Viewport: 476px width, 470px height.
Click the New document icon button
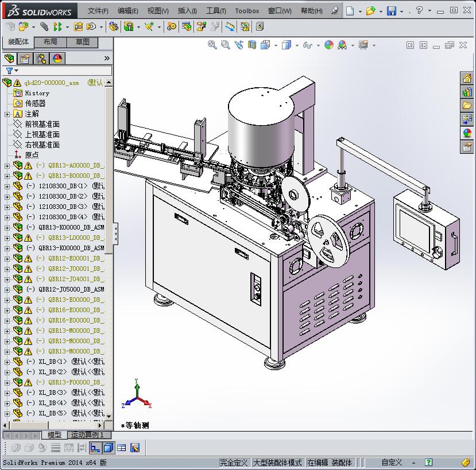[x=350, y=11]
